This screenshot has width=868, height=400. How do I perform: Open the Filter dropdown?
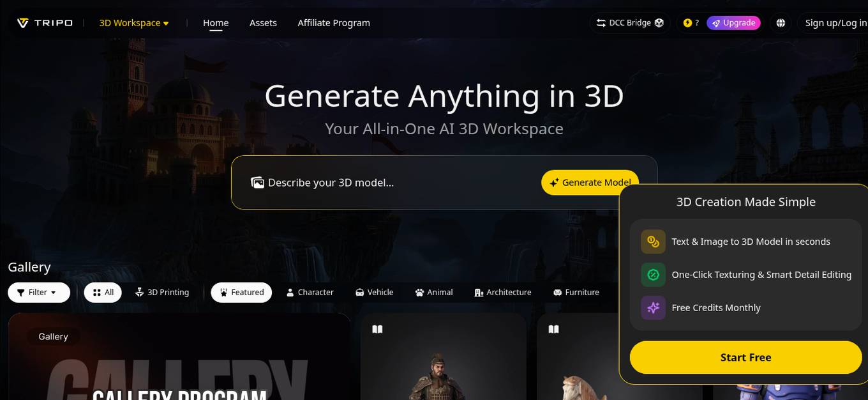38,292
